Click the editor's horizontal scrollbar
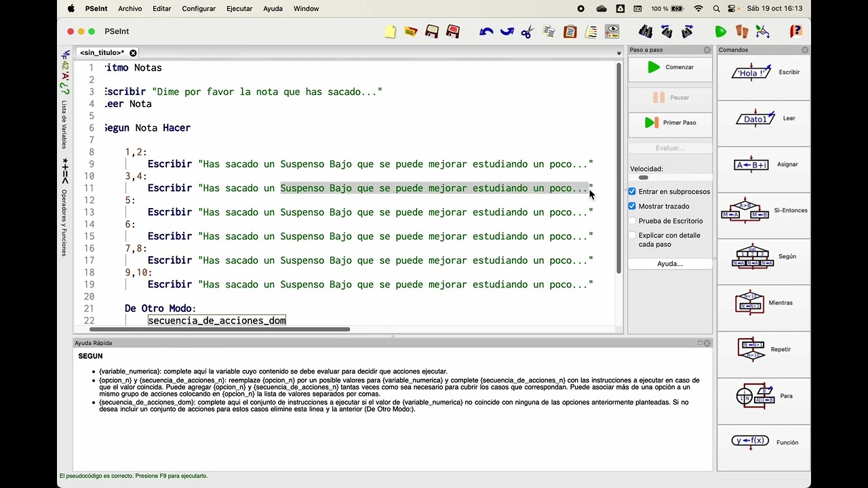This screenshot has height=488, width=868. [220, 329]
